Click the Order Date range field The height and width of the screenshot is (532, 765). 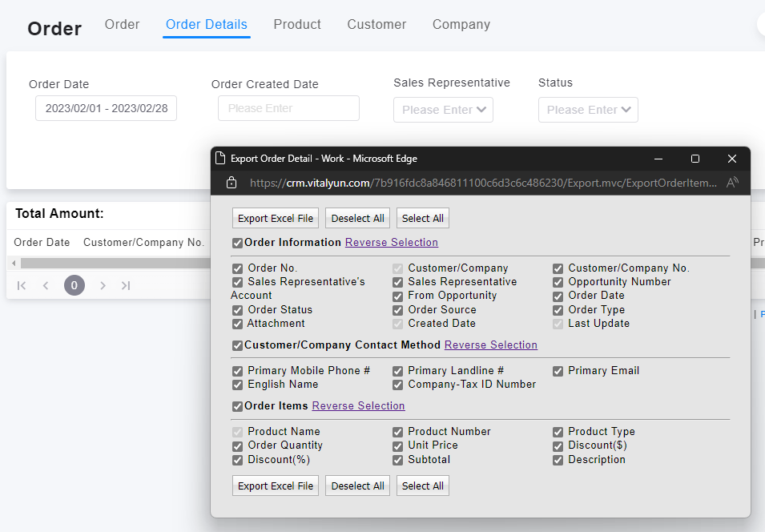[x=106, y=108]
